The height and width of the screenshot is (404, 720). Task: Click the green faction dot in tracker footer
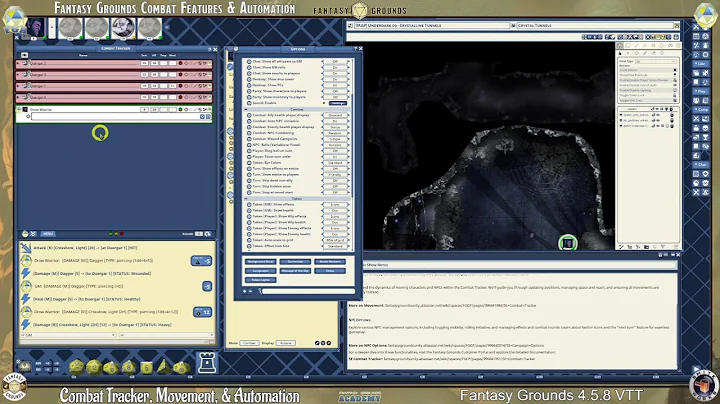click(x=111, y=234)
